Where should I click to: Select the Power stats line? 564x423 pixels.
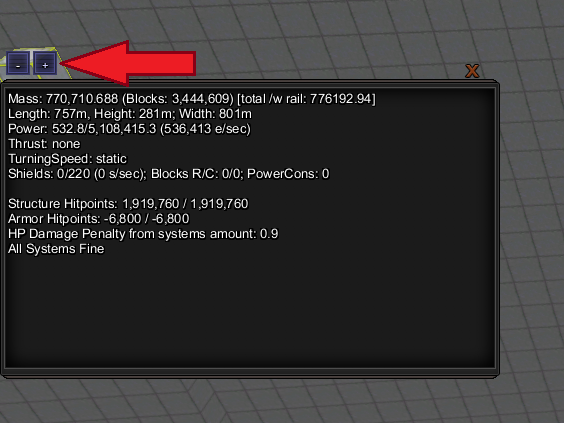pos(129,129)
